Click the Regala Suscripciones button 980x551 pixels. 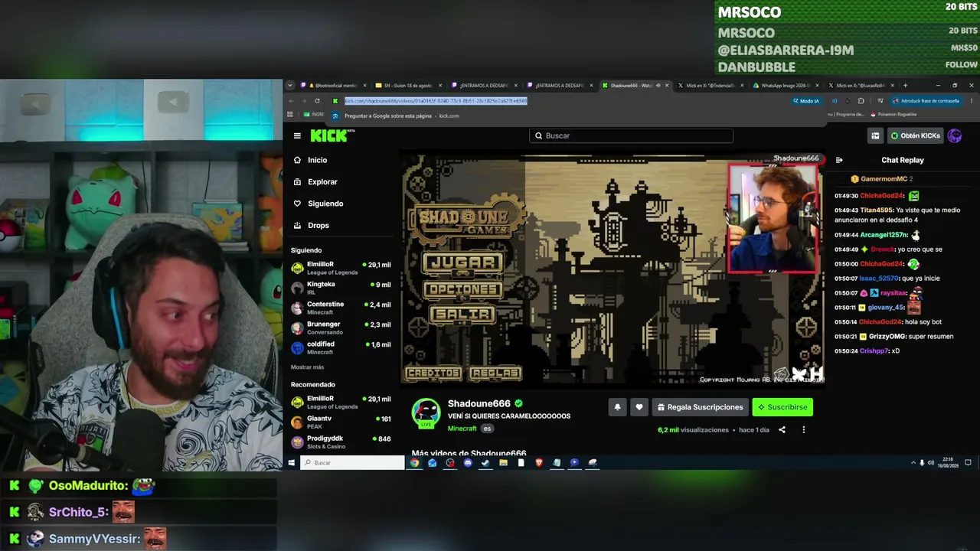[x=701, y=407]
